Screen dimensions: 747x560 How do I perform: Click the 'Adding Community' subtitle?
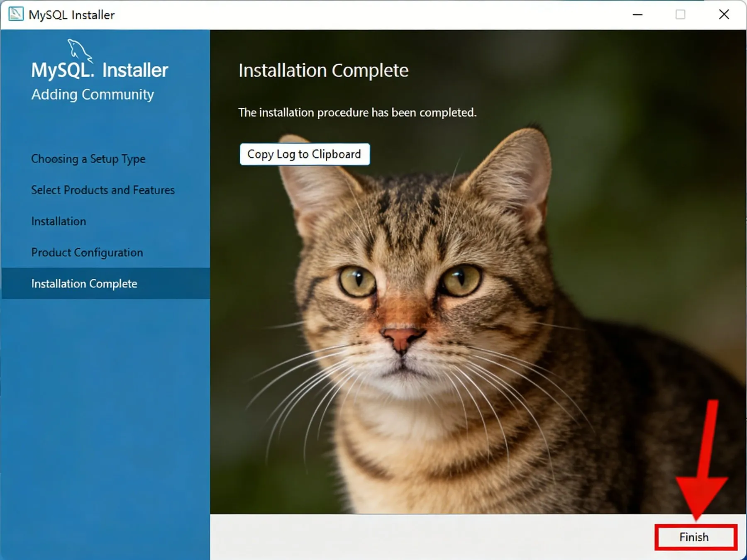(93, 95)
